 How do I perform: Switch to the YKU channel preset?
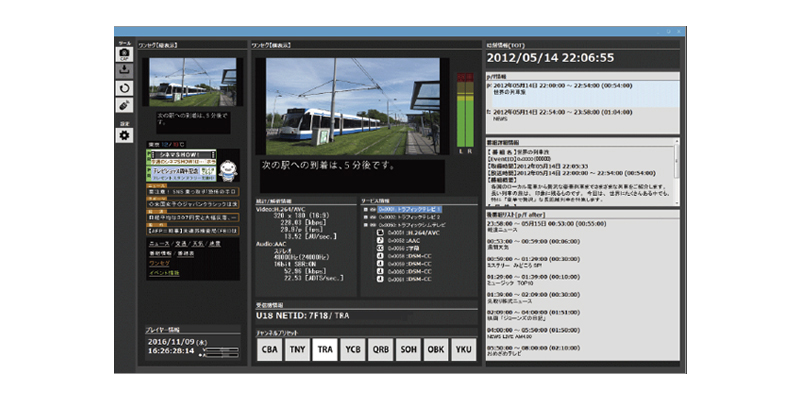(x=462, y=351)
